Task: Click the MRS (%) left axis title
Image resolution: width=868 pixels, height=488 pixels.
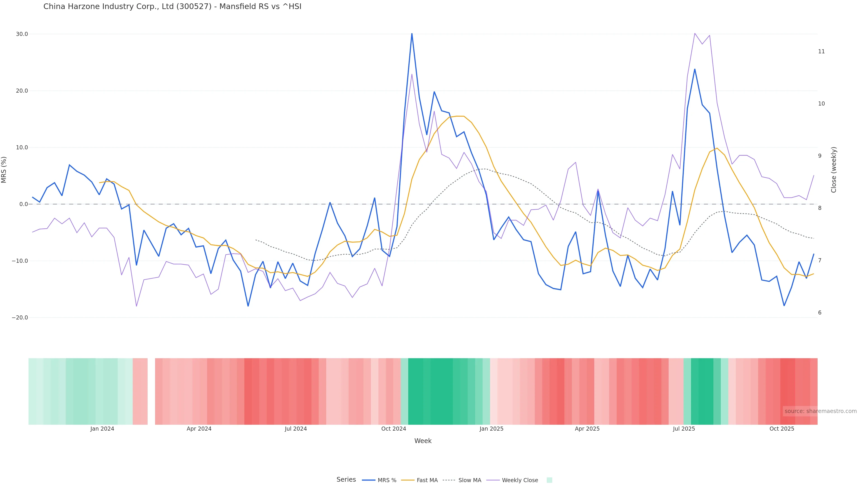Action: (x=4, y=170)
